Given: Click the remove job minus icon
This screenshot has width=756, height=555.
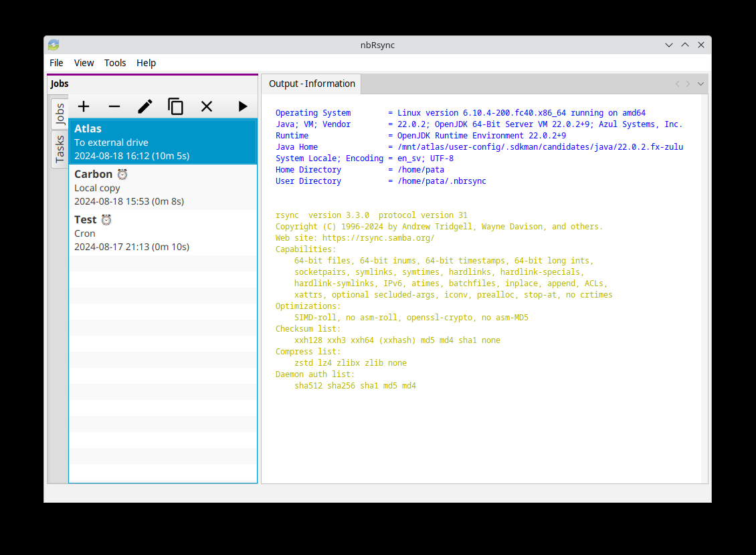Looking at the screenshot, I should pos(114,106).
